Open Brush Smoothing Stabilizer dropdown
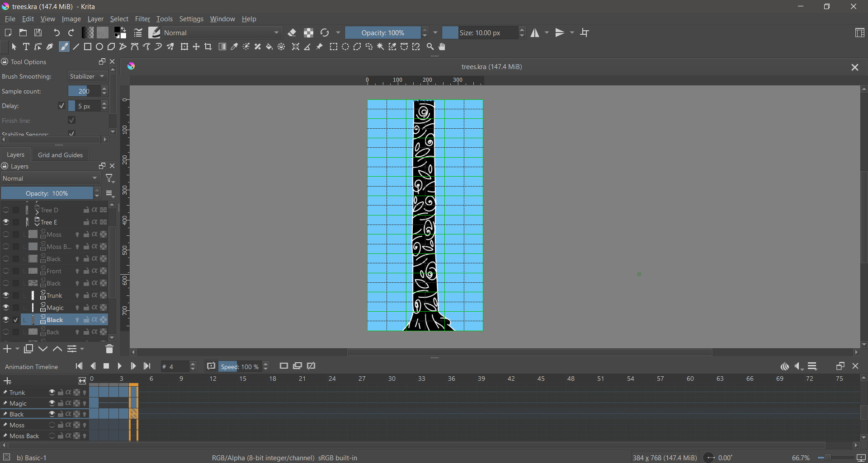This screenshot has height=463, width=868. [x=88, y=77]
